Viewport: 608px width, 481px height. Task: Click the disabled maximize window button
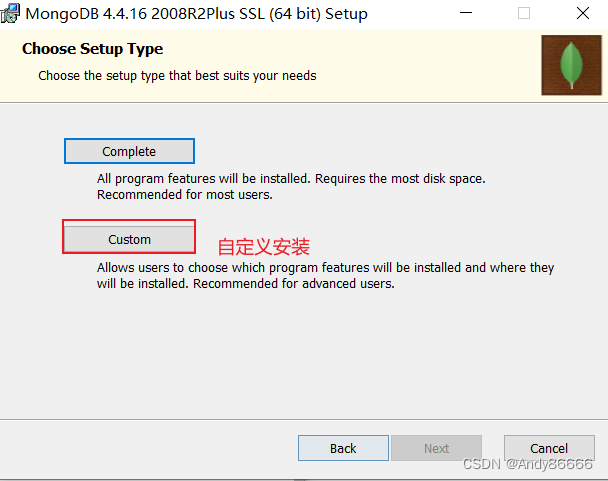point(524,13)
